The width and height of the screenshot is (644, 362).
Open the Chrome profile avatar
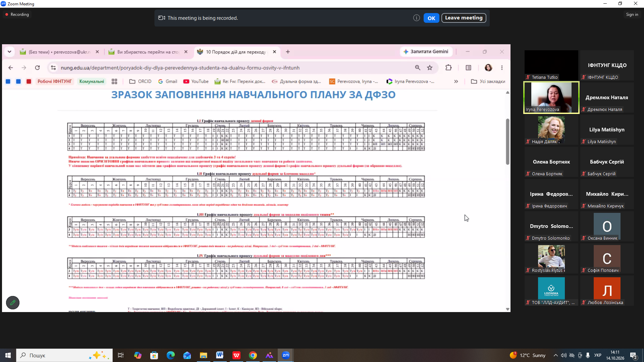[488, 68]
